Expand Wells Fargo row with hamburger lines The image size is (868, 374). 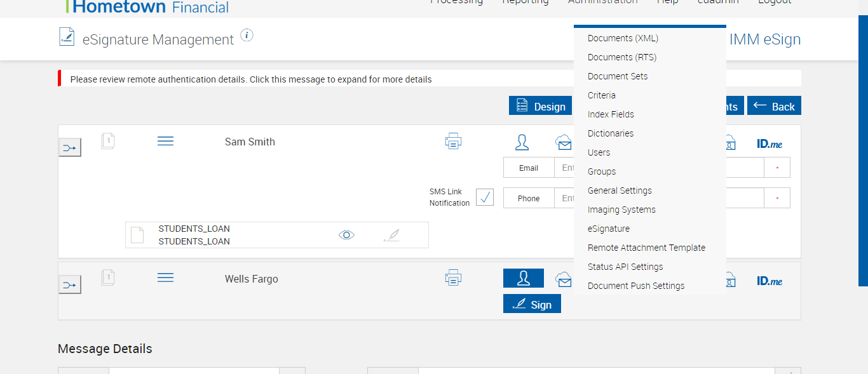tap(165, 277)
